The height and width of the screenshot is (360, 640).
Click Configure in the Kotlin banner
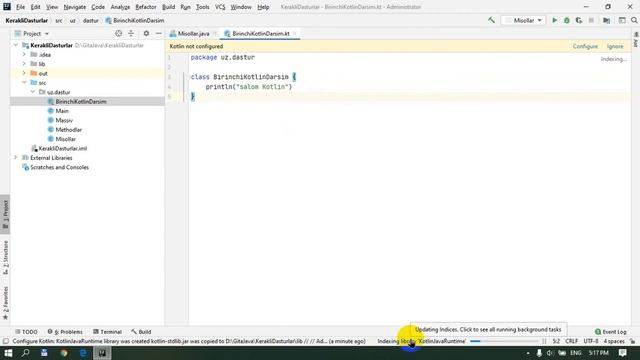(585, 47)
